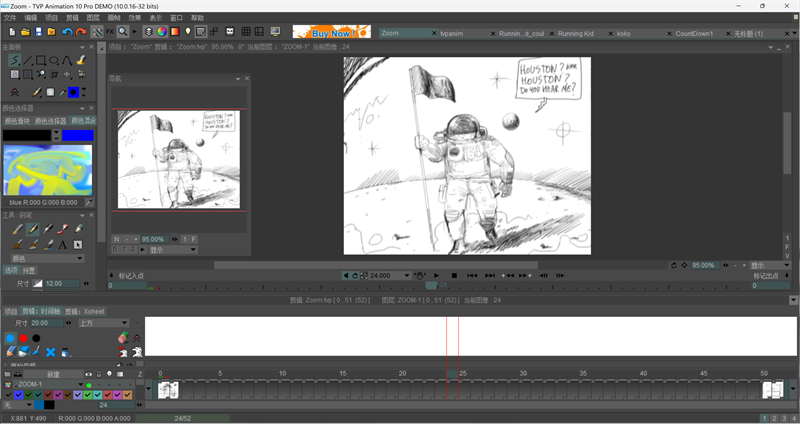This screenshot has height=424, width=800.
Task: Click the Buy Now banner
Action: (332, 32)
